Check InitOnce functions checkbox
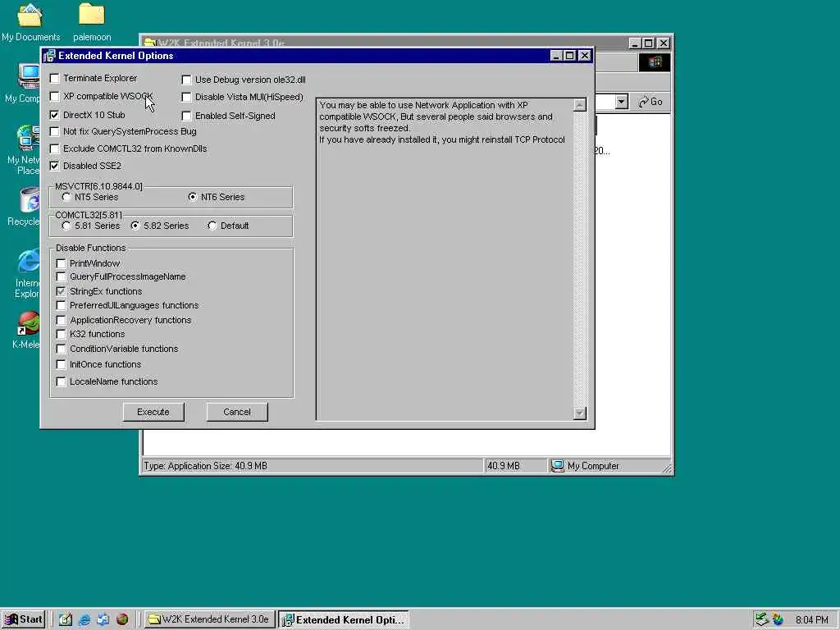840x630 pixels. coord(61,364)
